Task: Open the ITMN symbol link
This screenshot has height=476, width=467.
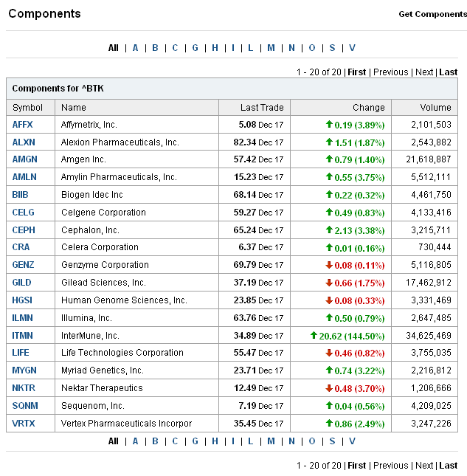Action: (x=22, y=336)
